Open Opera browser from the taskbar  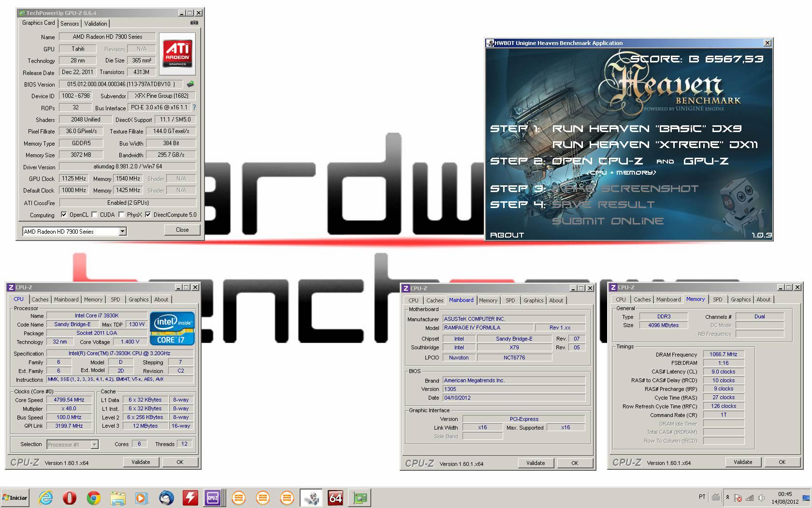(x=70, y=497)
